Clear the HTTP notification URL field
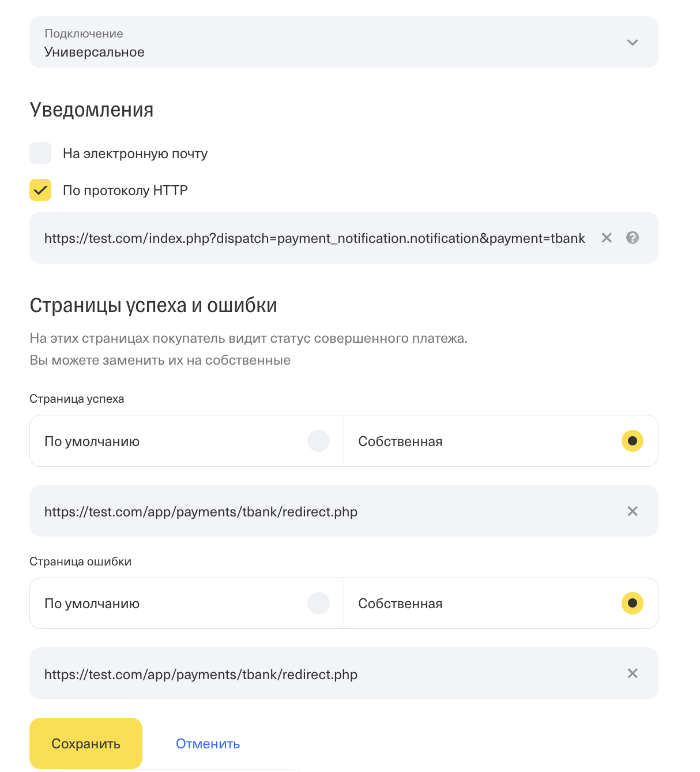Viewport: 700px width, 772px height. point(607,238)
